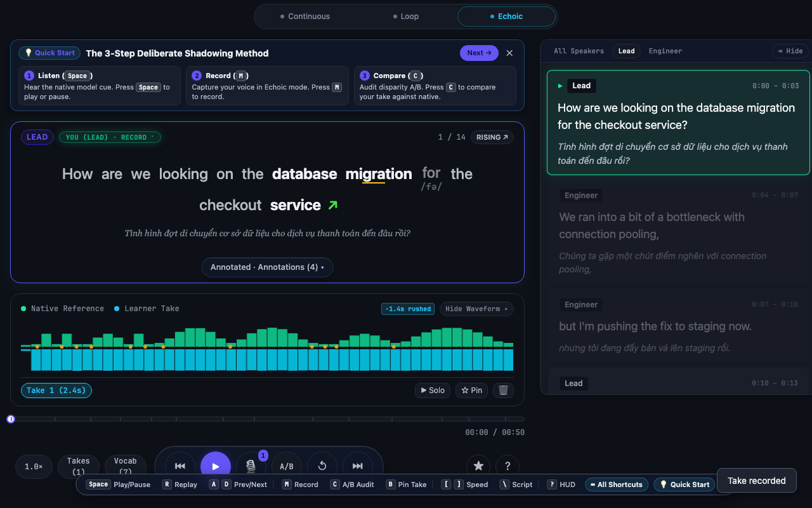
Task: Hide the speakers transcript panel
Action: (790, 51)
